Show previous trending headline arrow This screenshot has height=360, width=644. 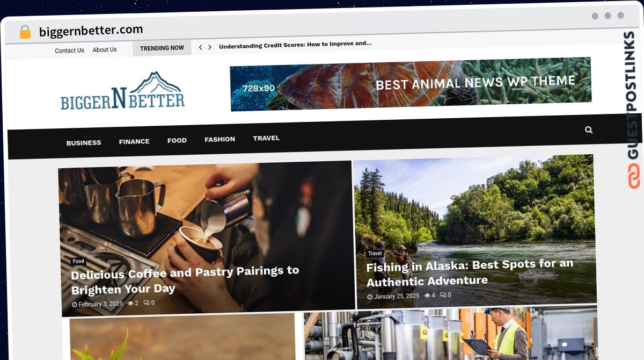point(201,47)
